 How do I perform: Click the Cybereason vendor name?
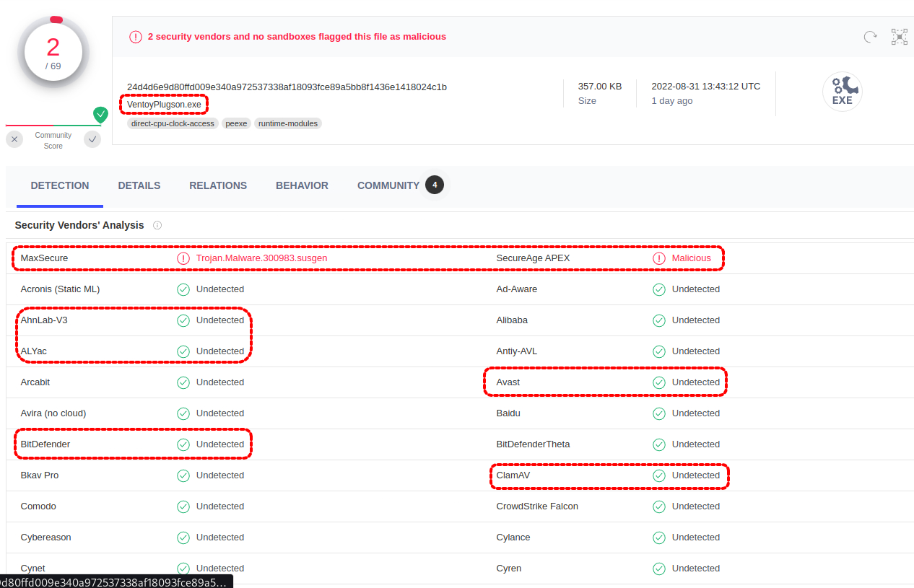tap(45, 537)
